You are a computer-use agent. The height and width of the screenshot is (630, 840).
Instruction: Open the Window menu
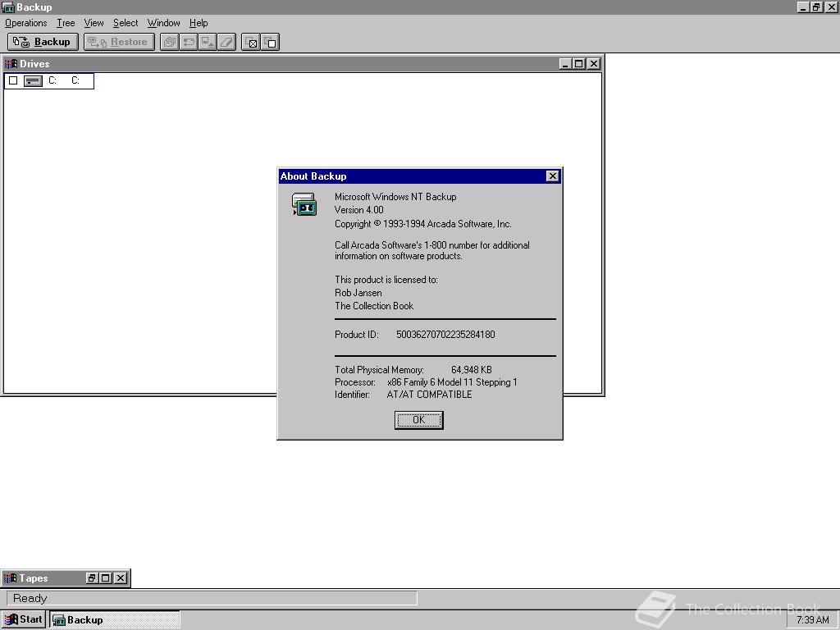[163, 23]
